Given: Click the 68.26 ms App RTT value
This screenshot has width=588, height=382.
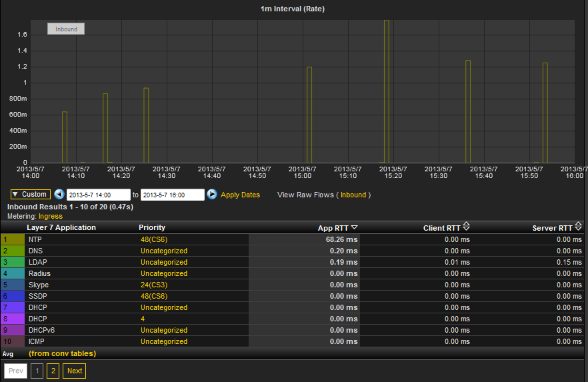Looking at the screenshot, I should (x=341, y=239).
